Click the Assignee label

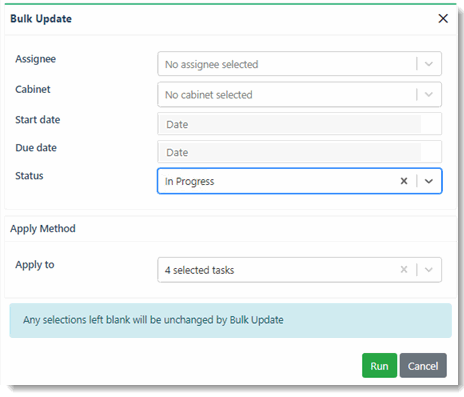tap(36, 59)
